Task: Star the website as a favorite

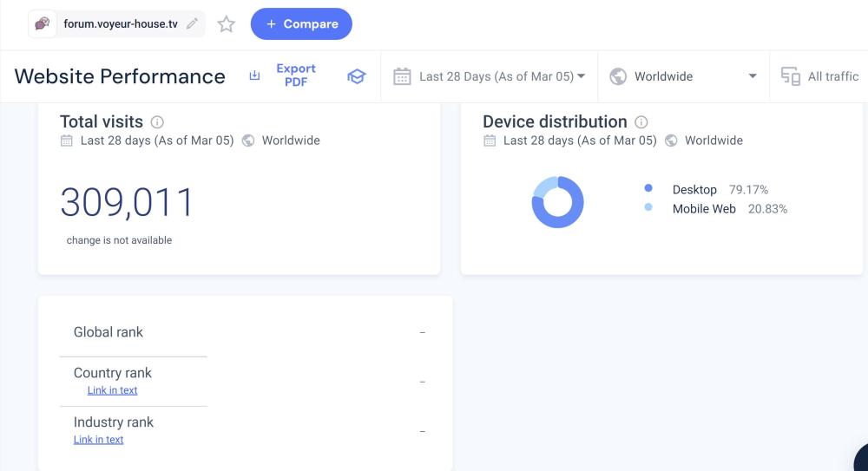Action: (227, 24)
